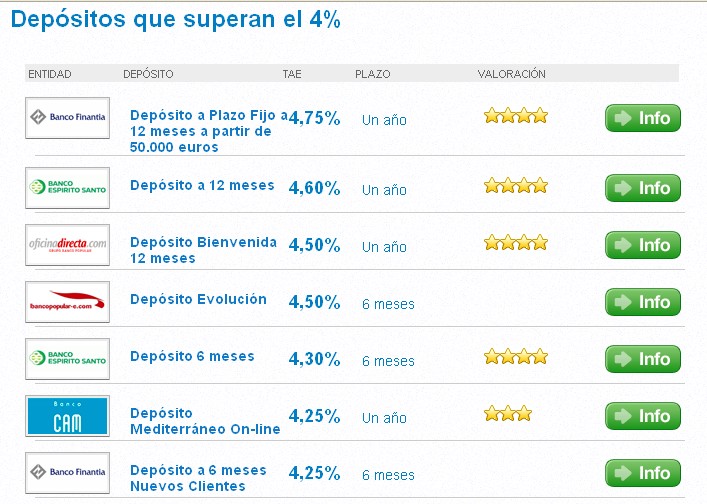Click the Banco Finantia logo in the top row
Screen dimensions: 707x504
tap(67, 117)
